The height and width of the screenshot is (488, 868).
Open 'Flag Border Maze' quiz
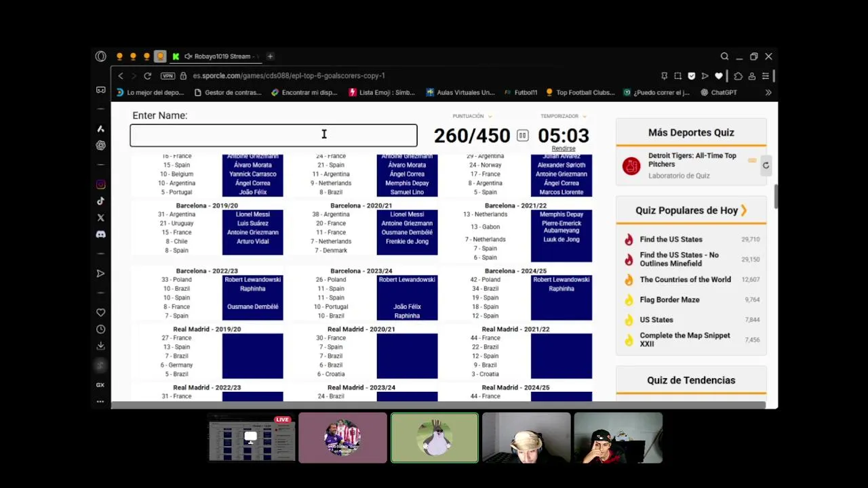tap(670, 300)
